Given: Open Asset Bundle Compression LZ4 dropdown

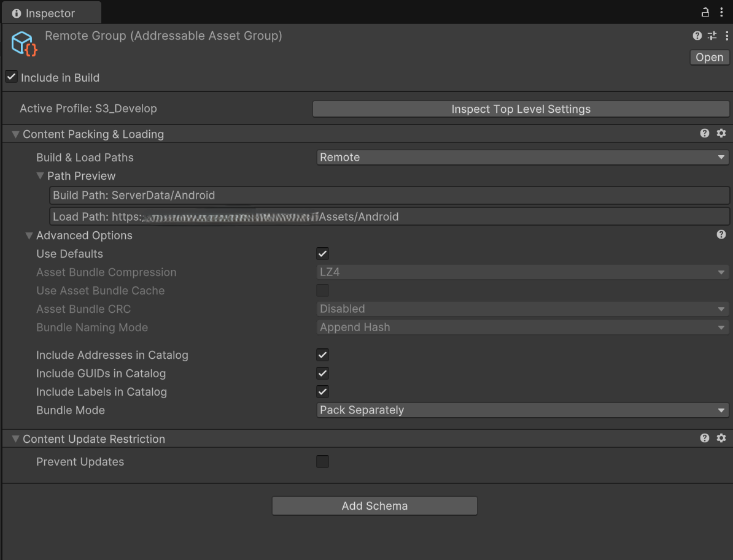Looking at the screenshot, I should point(522,272).
